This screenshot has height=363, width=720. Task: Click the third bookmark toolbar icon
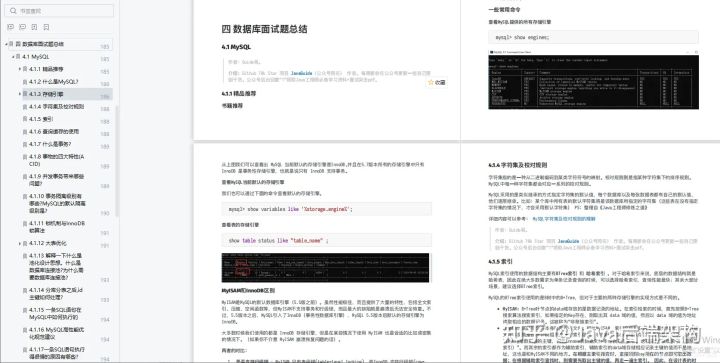(34, 27)
